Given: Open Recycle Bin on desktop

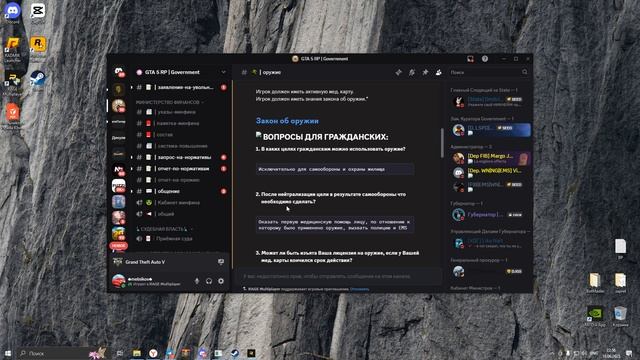Looking at the screenshot, I should coord(620,315).
